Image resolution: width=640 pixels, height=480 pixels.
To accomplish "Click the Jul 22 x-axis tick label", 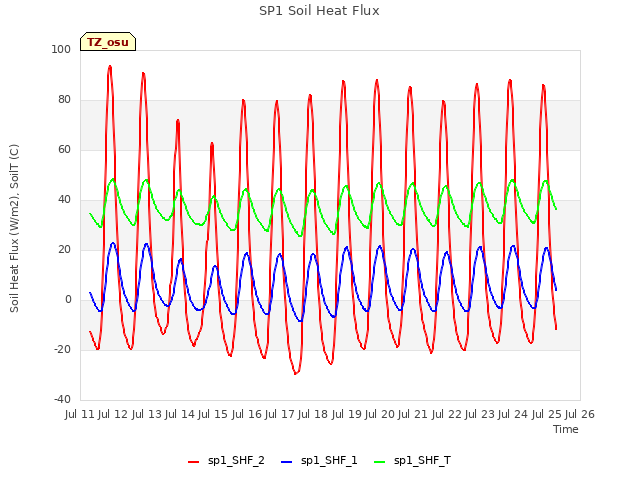I will [x=447, y=414].
